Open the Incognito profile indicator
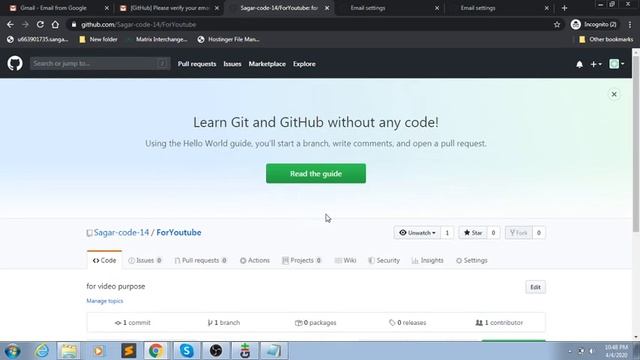The width and height of the screenshot is (640, 360). click(x=594, y=24)
